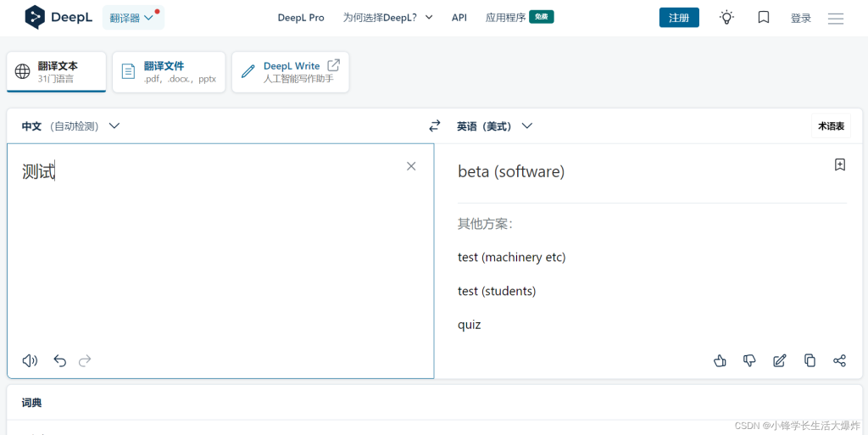Click the translation result beta (software)
Image resolution: width=868 pixels, height=435 pixels.
(x=511, y=172)
